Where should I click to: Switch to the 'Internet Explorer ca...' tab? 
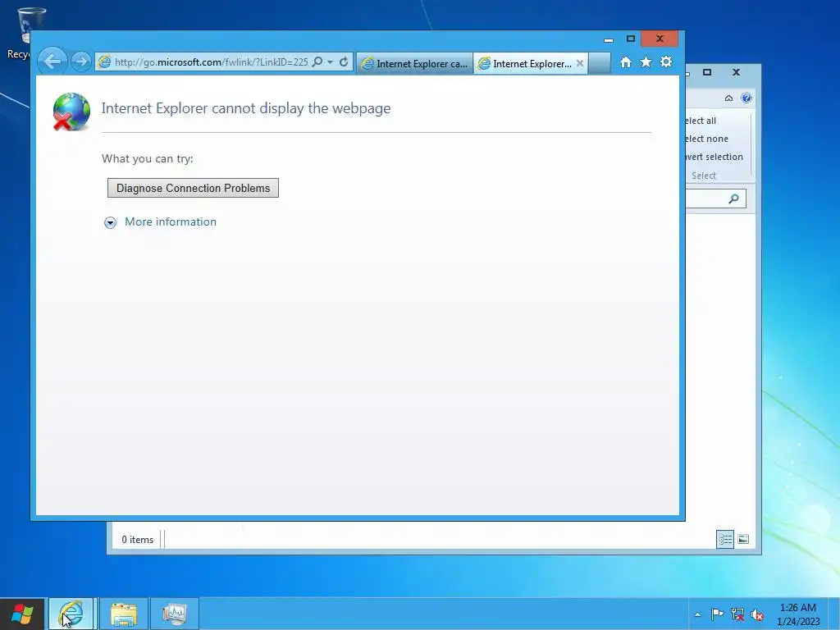(x=414, y=64)
